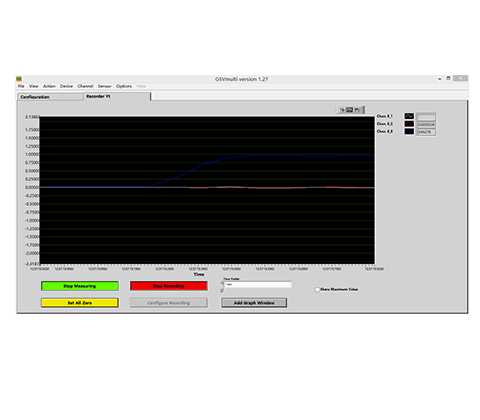Image resolution: width=480 pixels, height=420 pixels.
Task: Toggle the Show Maximum Value radio option
Action: pos(317,289)
